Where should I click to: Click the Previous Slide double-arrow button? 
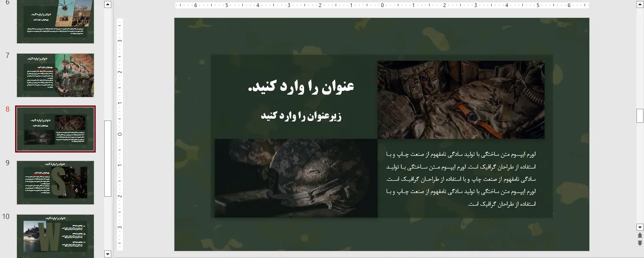pos(640,235)
